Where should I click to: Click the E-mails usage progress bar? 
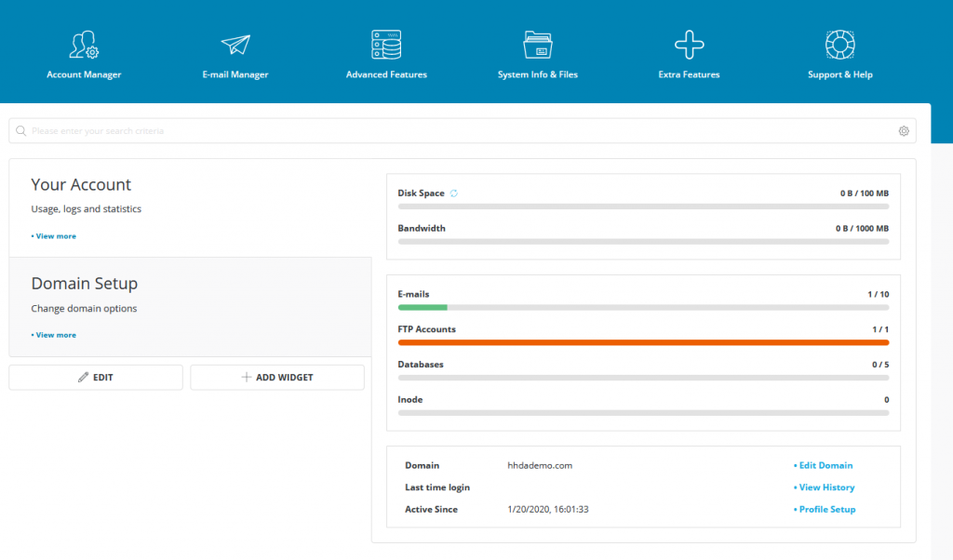(643, 307)
